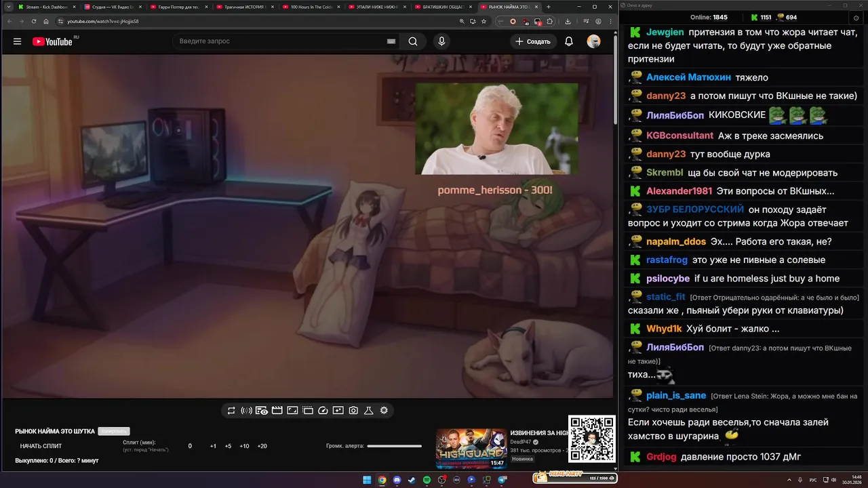Switch to Гарри Поттер tab
Screen dimensions: 868x488
tap(178, 7)
